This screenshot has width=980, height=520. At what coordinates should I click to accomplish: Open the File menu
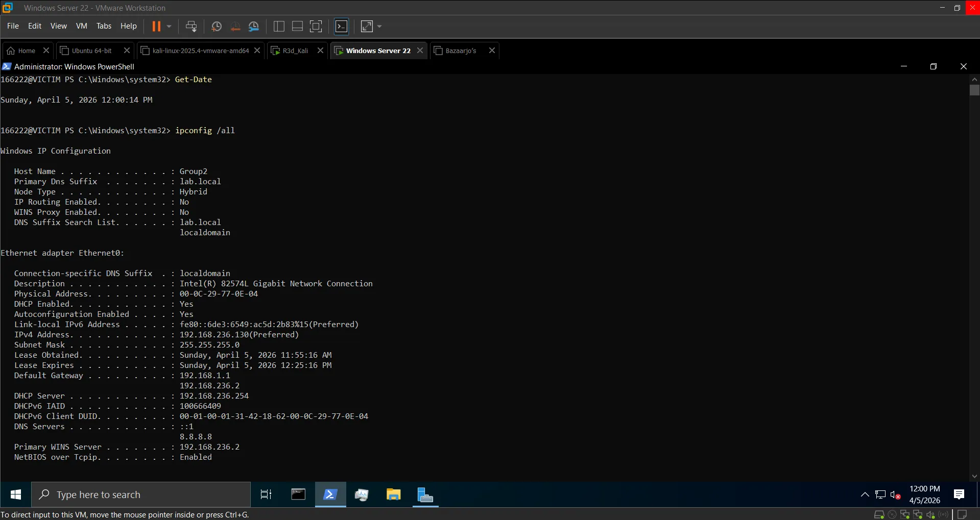(13, 26)
